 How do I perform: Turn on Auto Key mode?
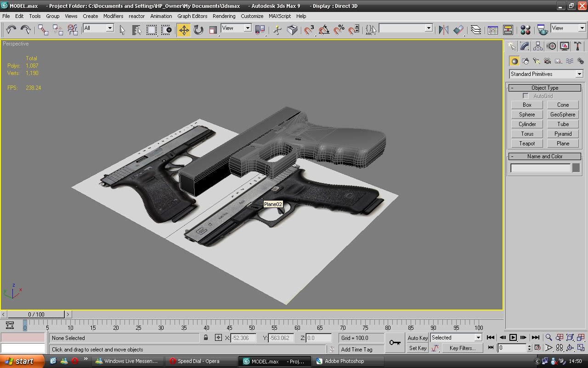coord(418,338)
